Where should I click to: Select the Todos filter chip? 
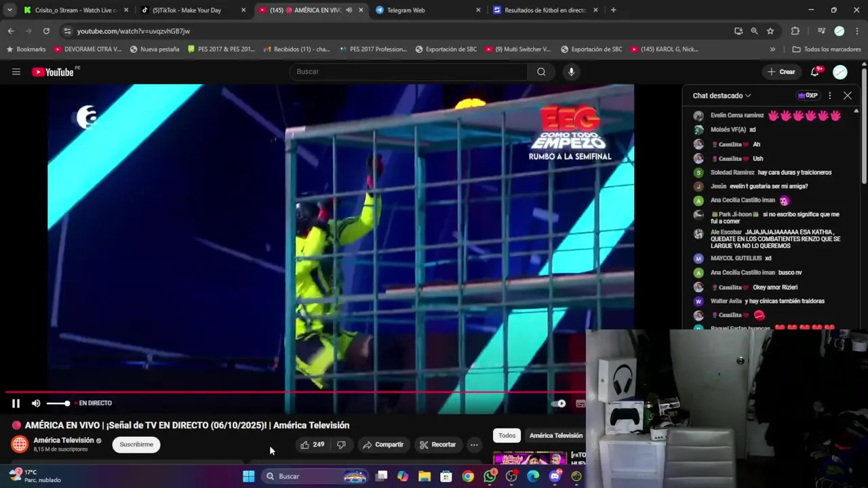pyautogui.click(x=507, y=436)
